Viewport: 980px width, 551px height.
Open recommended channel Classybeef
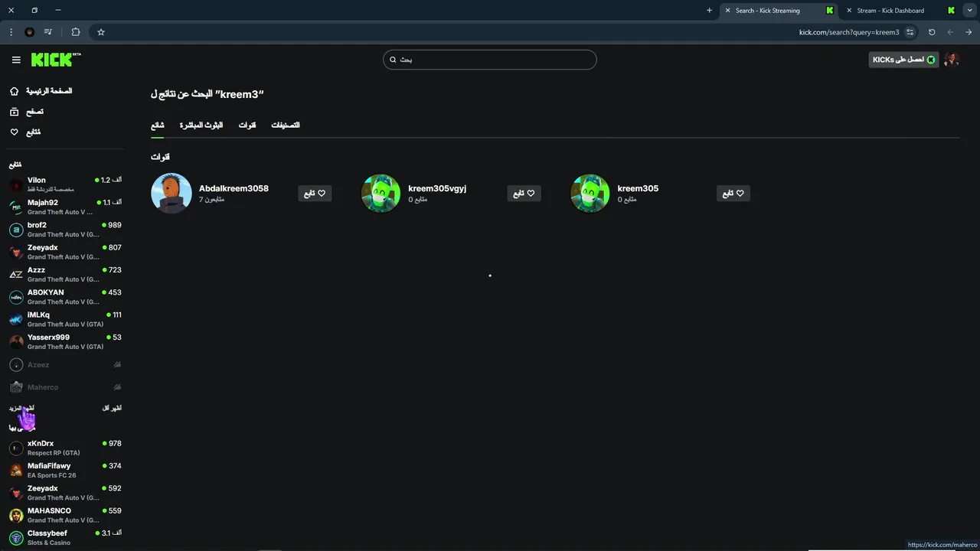click(65, 537)
